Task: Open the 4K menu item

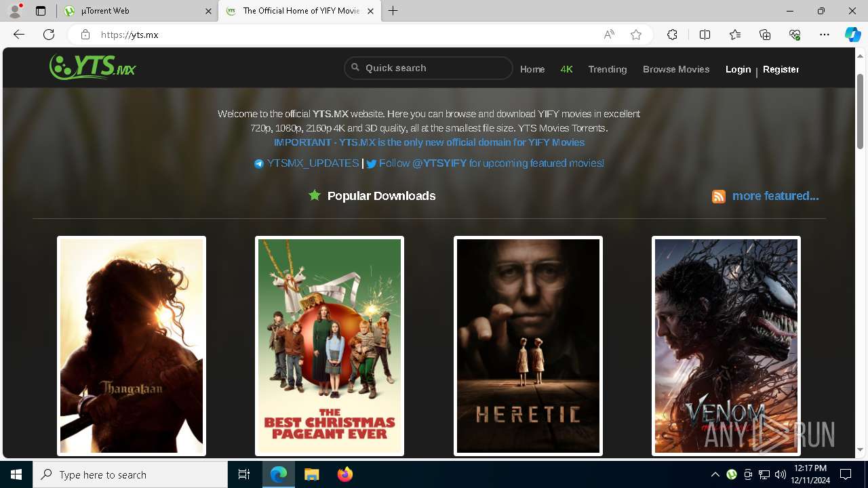Action: click(x=567, y=69)
